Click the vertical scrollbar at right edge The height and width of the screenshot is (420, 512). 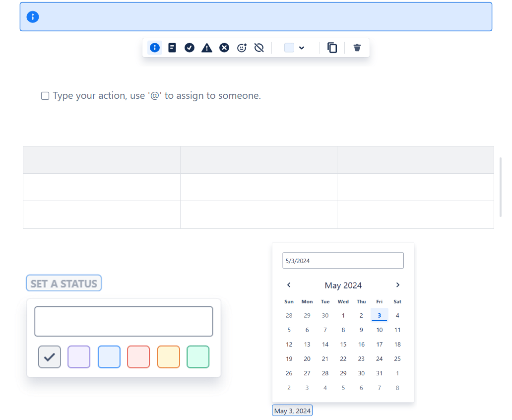click(501, 187)
